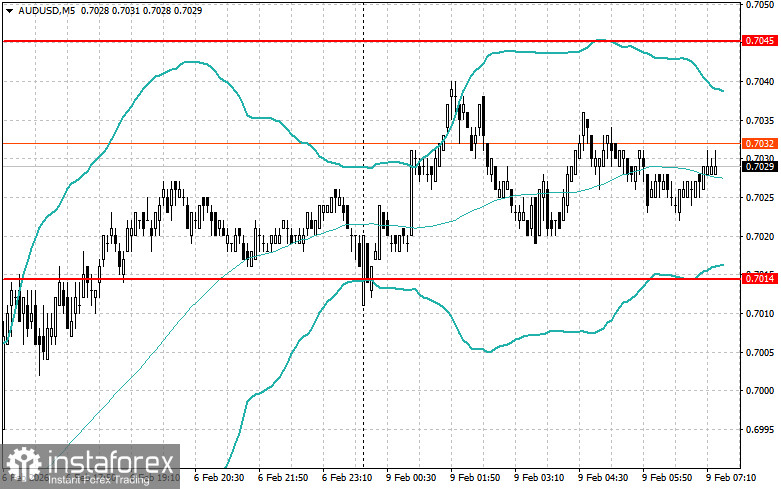Click the 0.7000 price scale value
Viewport: 781px width, 489px height.
pos(760,391)
